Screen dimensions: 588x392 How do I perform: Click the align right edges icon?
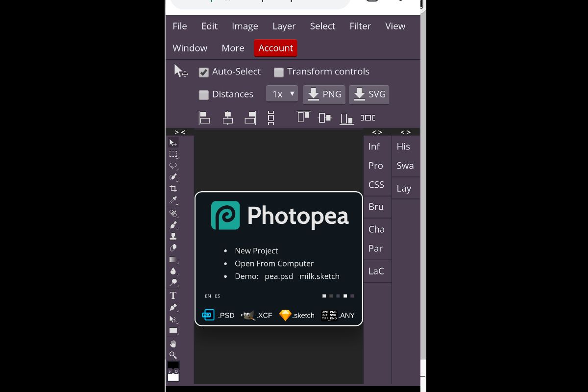point(250,118)
